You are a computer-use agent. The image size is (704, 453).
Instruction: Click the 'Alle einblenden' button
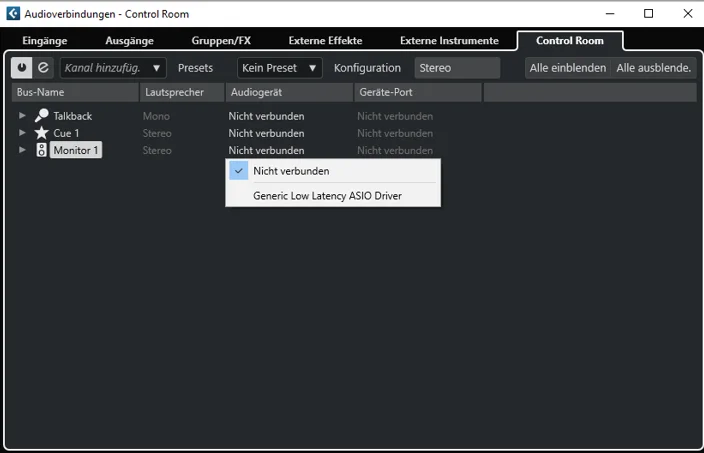tap(568, 68)
